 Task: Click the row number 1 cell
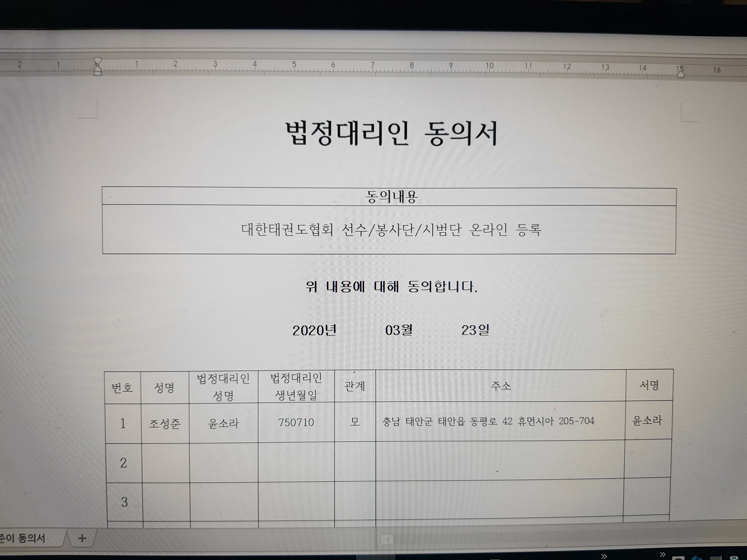click(x=123, y=423)
